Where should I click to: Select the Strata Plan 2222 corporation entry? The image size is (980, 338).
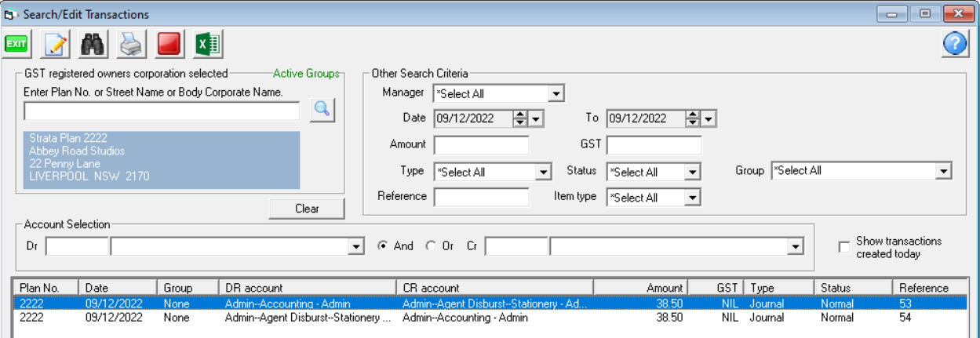(162, 160)
